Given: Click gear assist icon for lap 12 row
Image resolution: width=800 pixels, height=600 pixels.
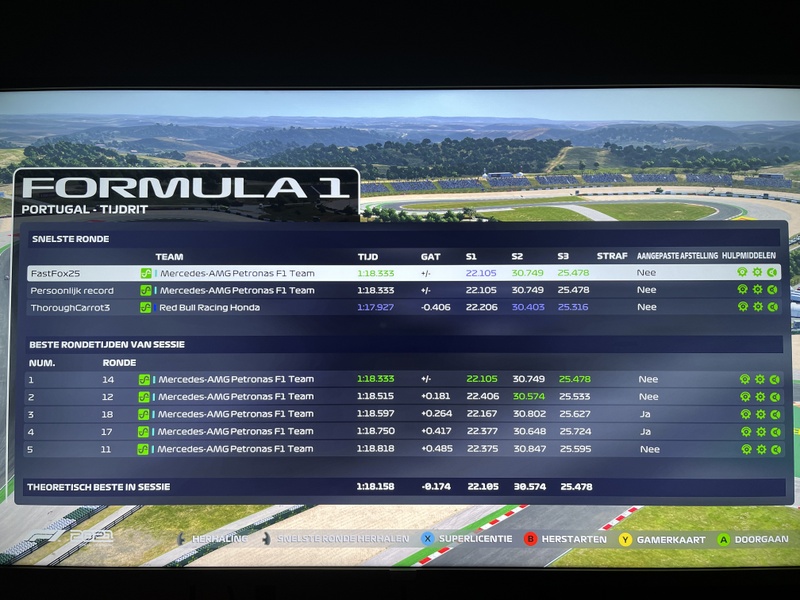Looking at the screenshot, I should click(x=761, y=397).
